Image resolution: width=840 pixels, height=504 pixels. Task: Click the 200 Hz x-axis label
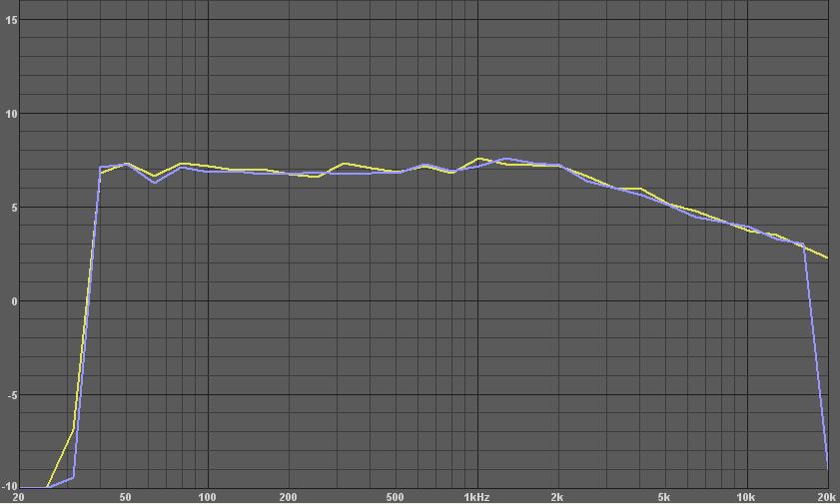click(288, 498)
